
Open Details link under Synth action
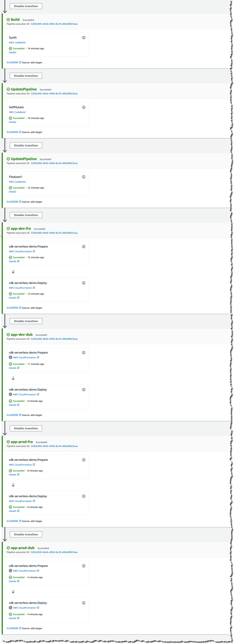pyautogui.click(x=12, y=53)
